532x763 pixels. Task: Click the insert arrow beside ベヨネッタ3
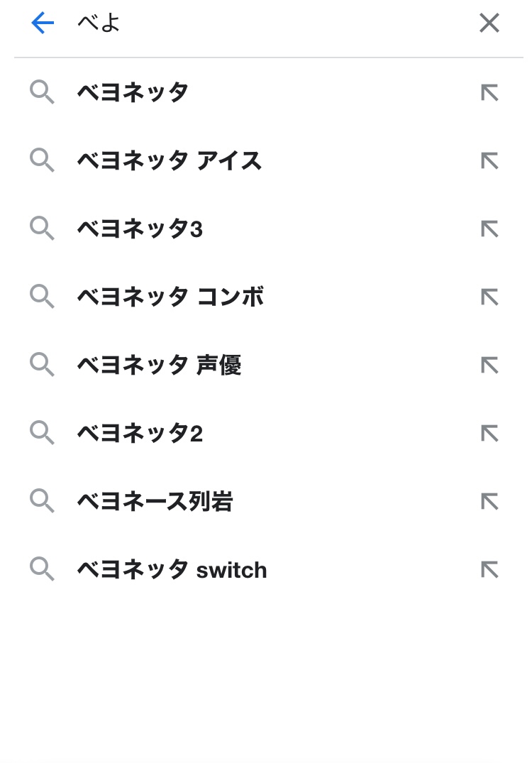coord(489,229)
